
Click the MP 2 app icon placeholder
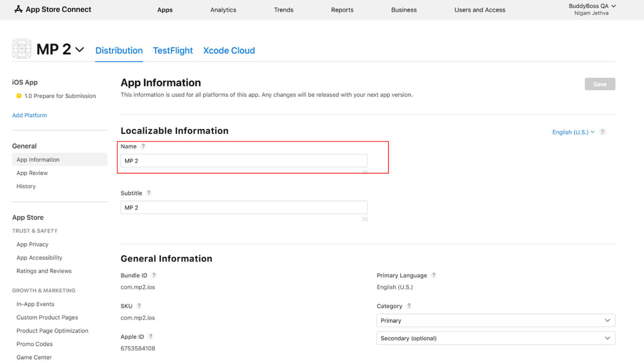(22, 49)
